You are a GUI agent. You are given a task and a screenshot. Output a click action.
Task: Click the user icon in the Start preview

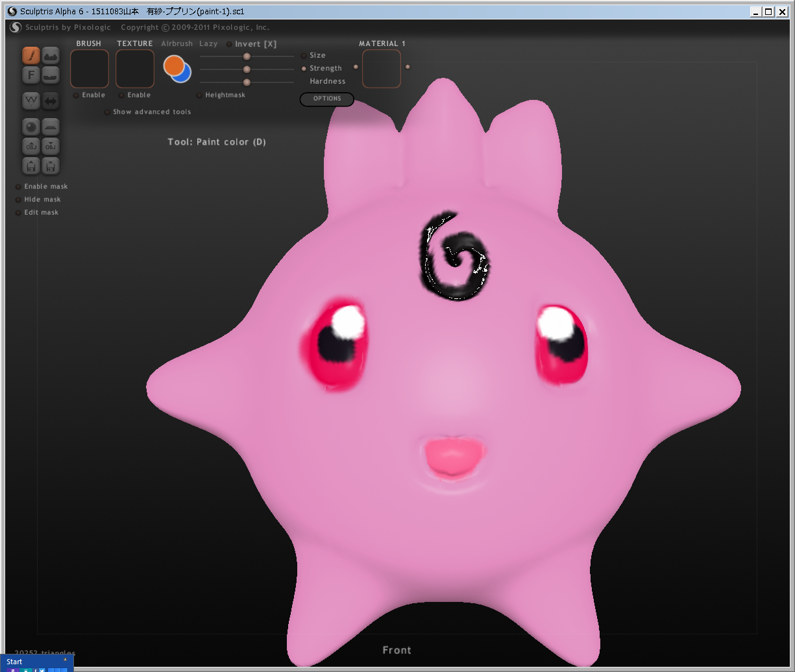pyautogui.click(x=65, y=659)
